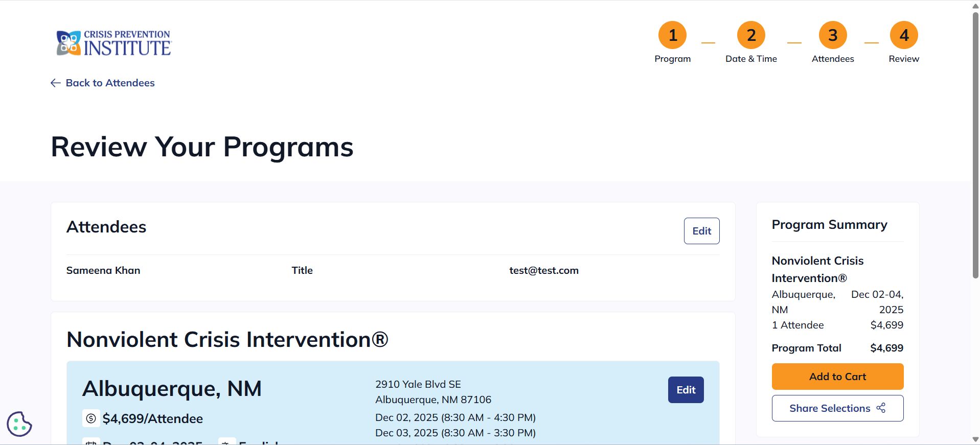
Task: Click the Dec 02, 2025 schedule line
Action: (455, 417)
